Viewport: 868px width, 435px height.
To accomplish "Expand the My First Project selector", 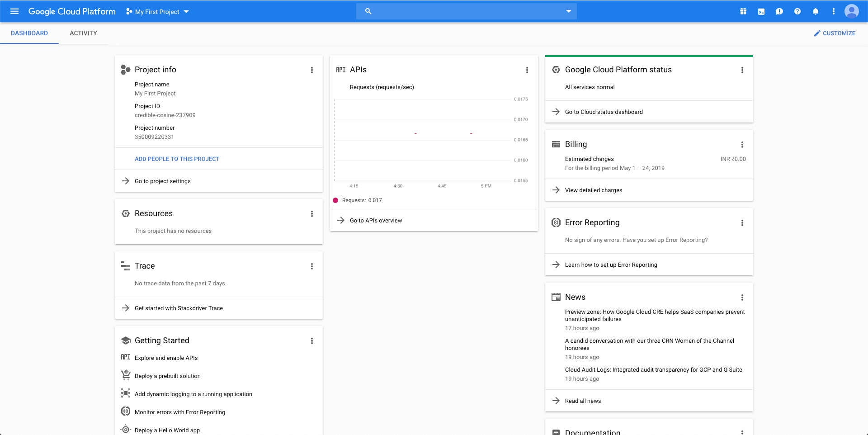I will coord(157,12).
